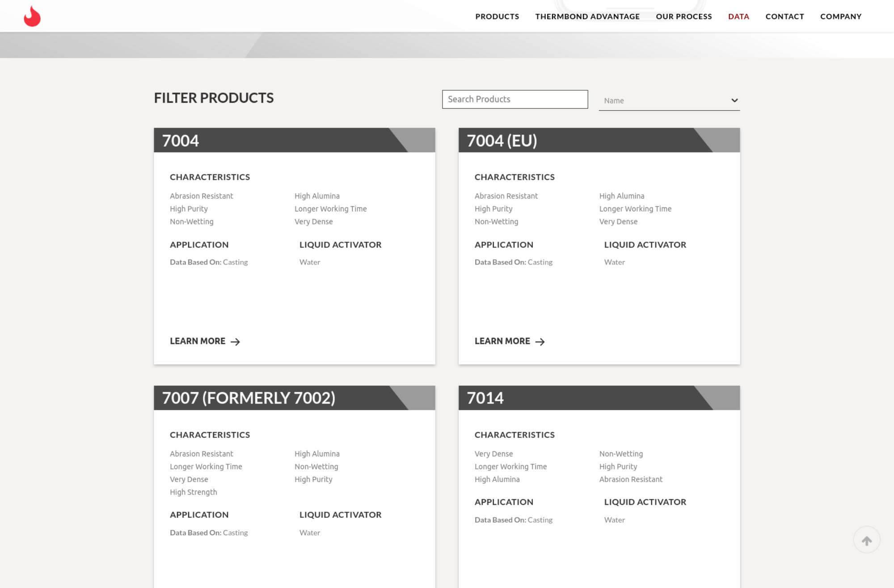Image resolution: width=894 pixels, height=588 pixels.
Task: Open the Products menu
Action: pos(497,17)
